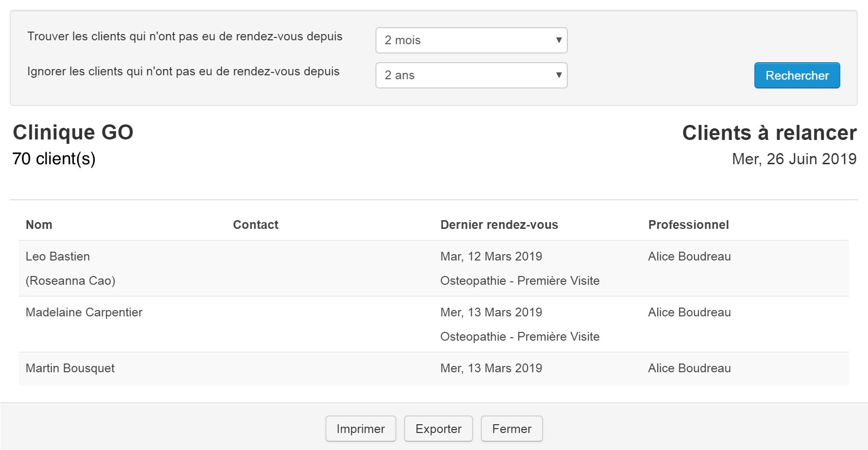Click the 'Trouver les clients' label
This screenshot has height=450, width=868.
(185, 36)
